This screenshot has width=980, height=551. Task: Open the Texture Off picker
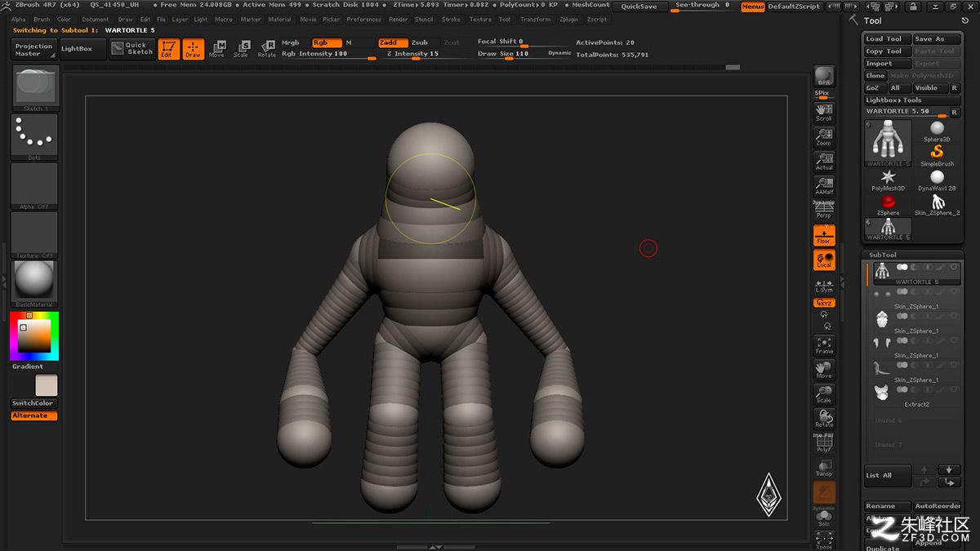click(34, 235)
